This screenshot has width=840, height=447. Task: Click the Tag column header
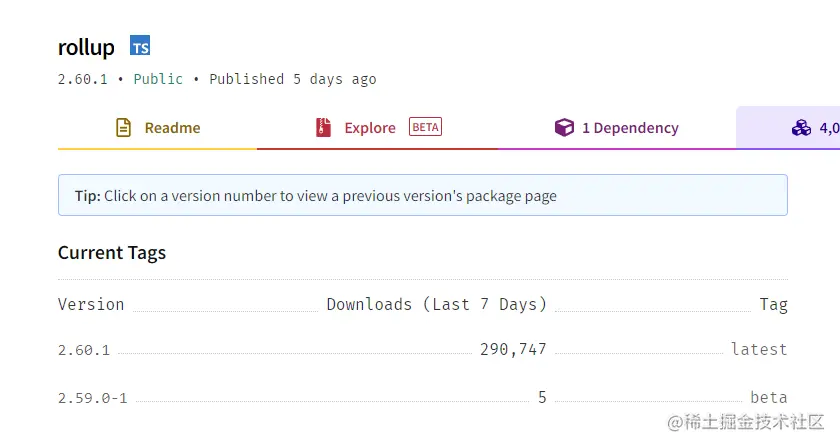774,305
